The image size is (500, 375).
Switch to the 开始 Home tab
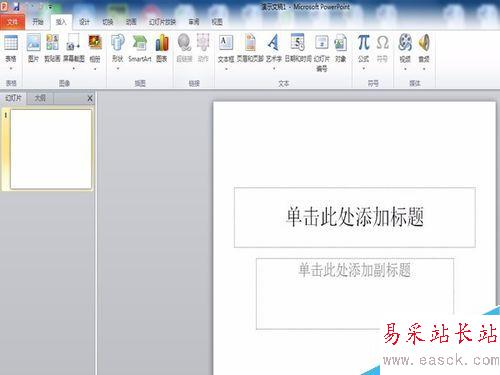point(38,22)
